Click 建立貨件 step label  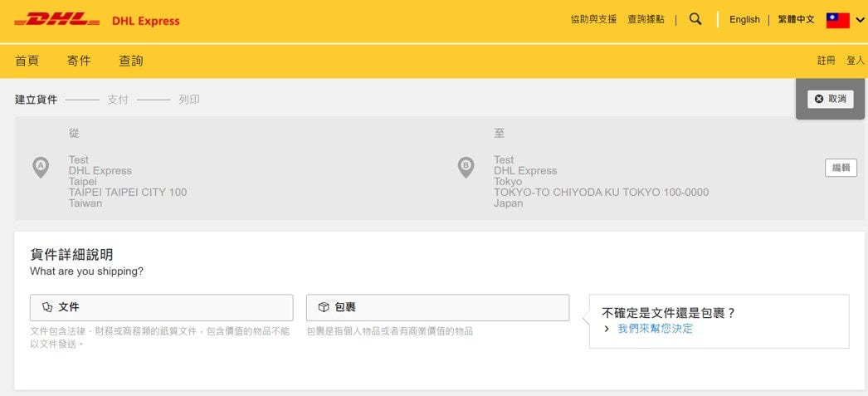[36, 100]
